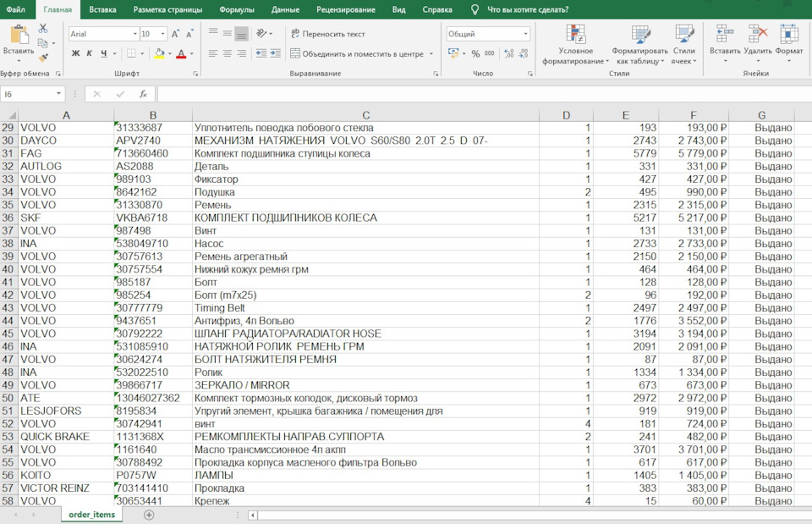This screenshot has width=812, height=524.
Task: Open font size 10 dropdown
Action: click(163, 34)
